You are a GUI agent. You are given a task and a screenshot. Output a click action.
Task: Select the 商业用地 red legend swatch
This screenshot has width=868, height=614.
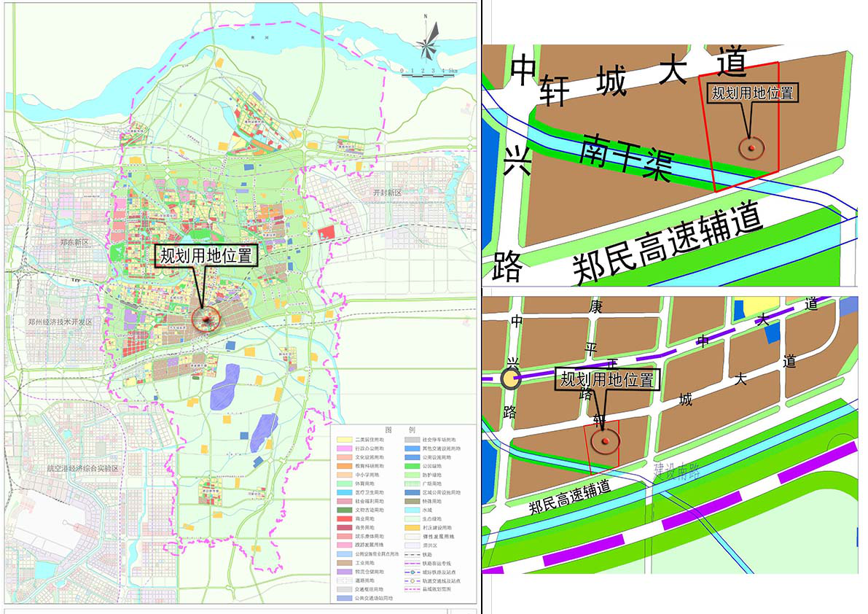[345, 519]
